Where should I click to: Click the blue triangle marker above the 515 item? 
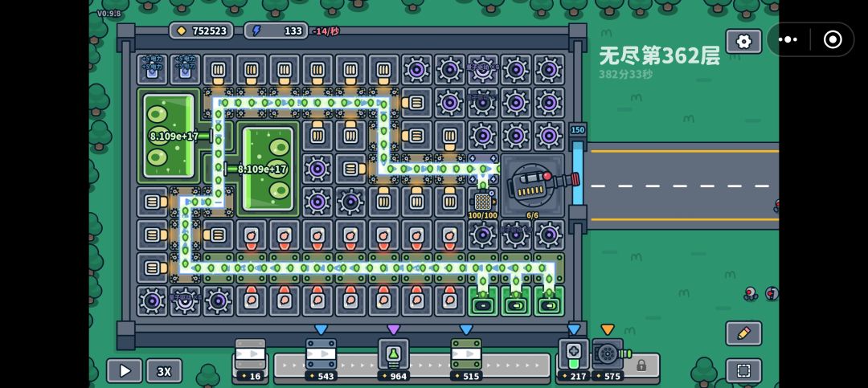click(466, 330)
